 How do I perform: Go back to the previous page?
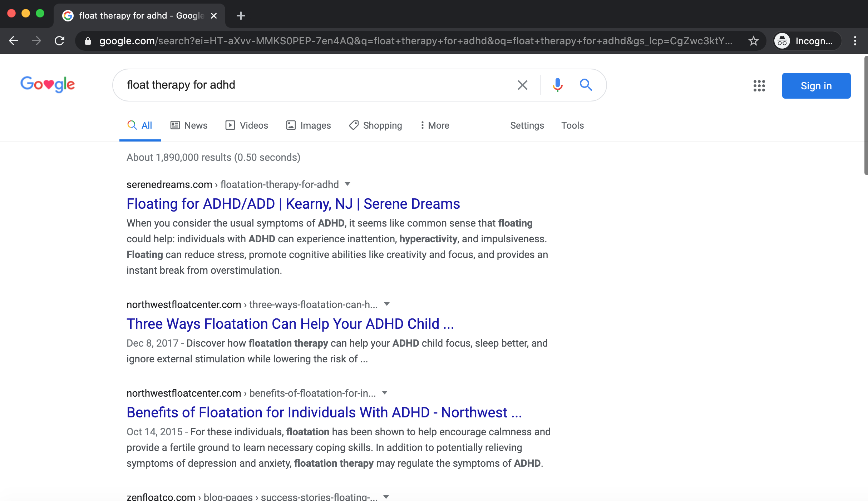point(14,41)
